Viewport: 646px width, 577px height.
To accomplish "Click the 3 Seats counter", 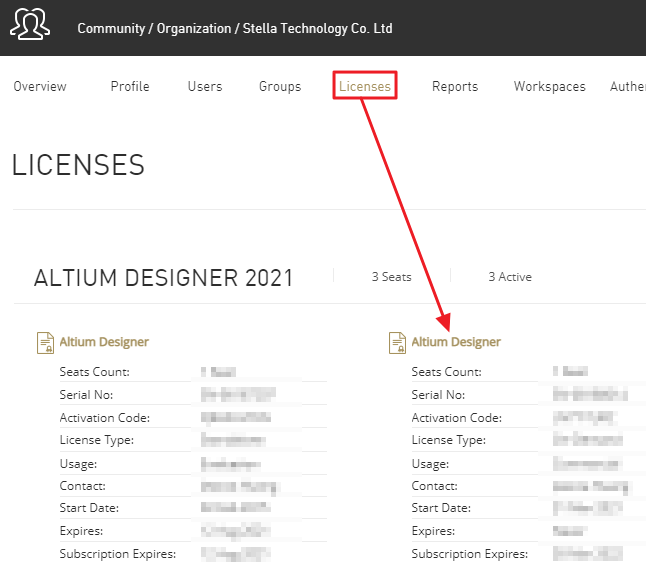I will (391, 277).
